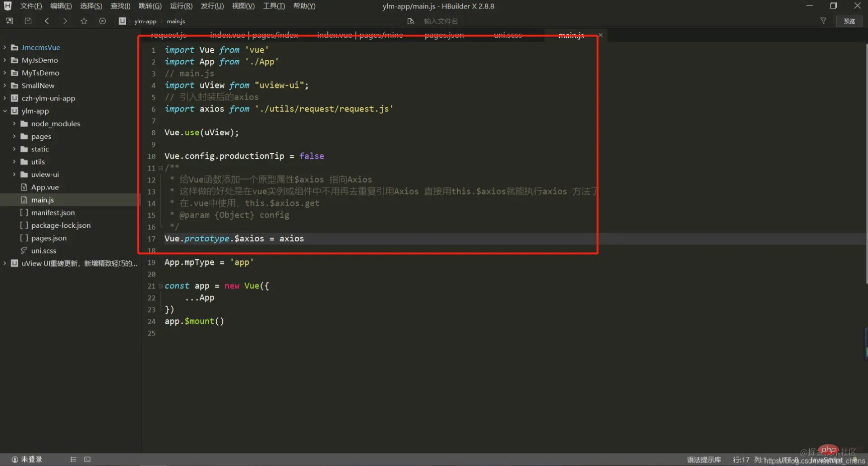Expand the utils folder arrow
This screenshot has width=868, height=466.
(x=15, y=162)
